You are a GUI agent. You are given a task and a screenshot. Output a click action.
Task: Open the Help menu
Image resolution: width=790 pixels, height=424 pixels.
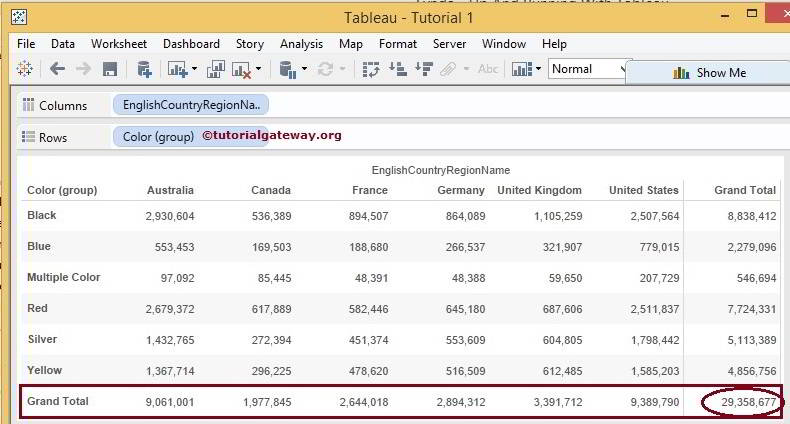(x=554, y=44)
